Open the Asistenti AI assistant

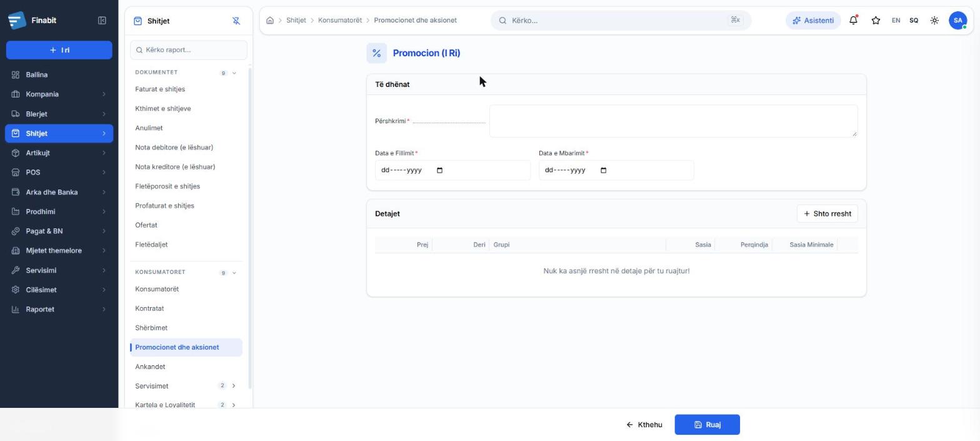[813, 21]
